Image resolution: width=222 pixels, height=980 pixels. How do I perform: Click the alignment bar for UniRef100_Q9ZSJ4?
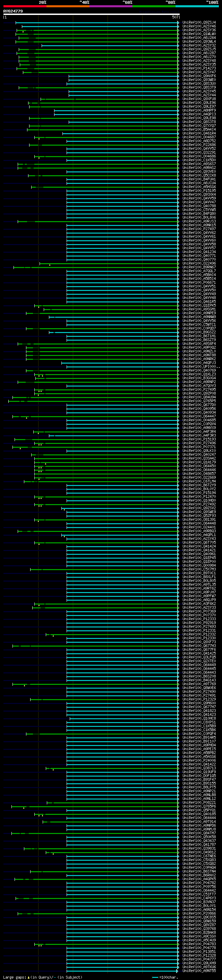97,23
